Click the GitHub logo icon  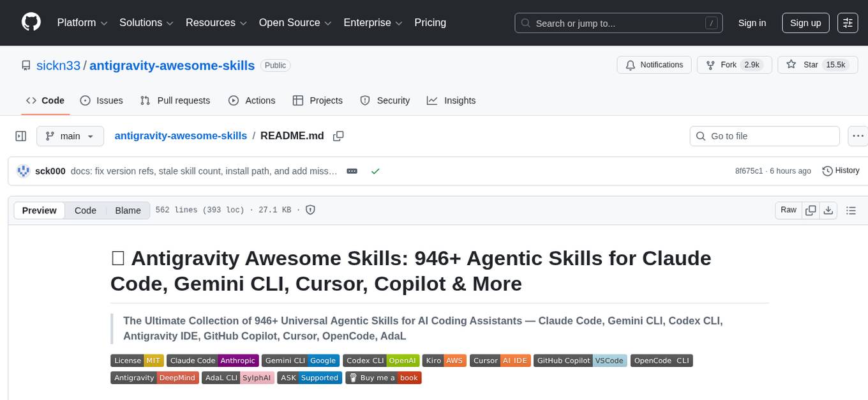pos(31,22)
